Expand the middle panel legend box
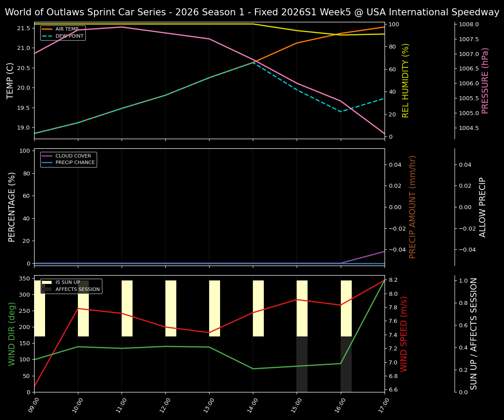Screen dimensions: 504x420 pos(68,159)
